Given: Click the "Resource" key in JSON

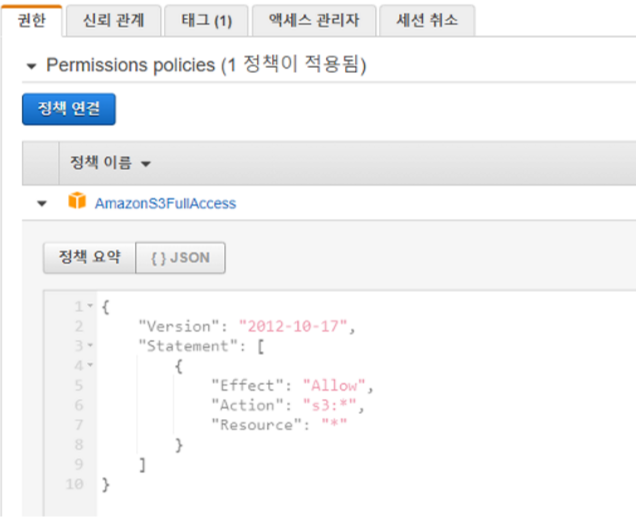Looking at the screenshot, I should pos(256,425).
